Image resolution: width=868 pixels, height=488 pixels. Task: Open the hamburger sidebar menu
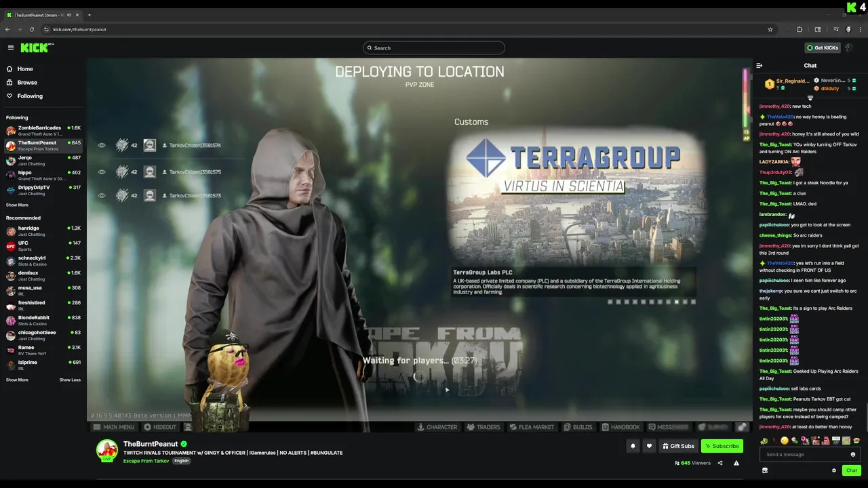[11, 48]
